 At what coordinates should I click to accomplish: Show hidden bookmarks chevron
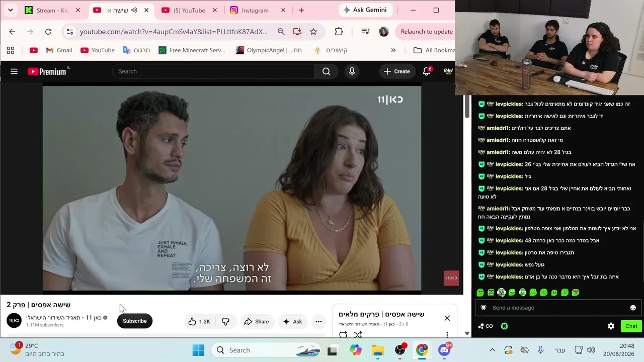[393, 50]
